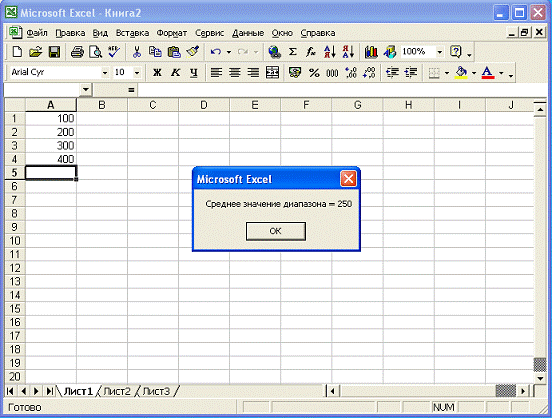The height and width of the screenshot is (418, 552).
Task: Open the Paste Function fx icon
Action: (x=311, y=52)
